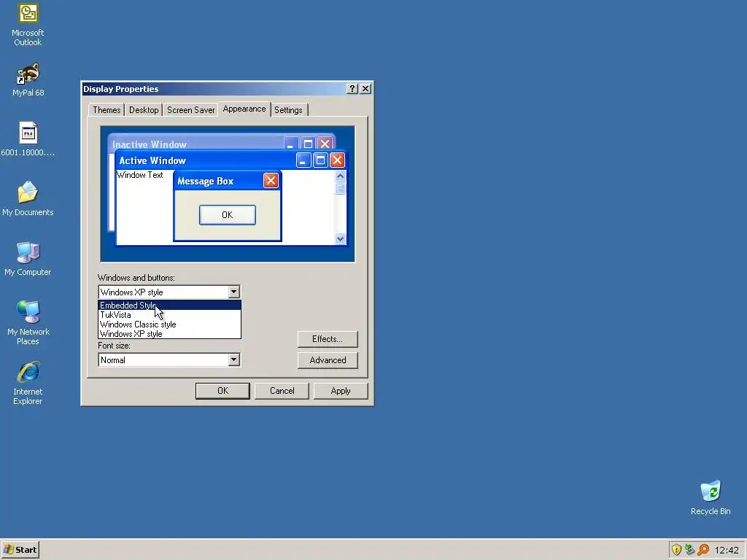Choose Windows Classic style option
The image size is (747, 560).
pyautogui.click(x=169, y=324)
